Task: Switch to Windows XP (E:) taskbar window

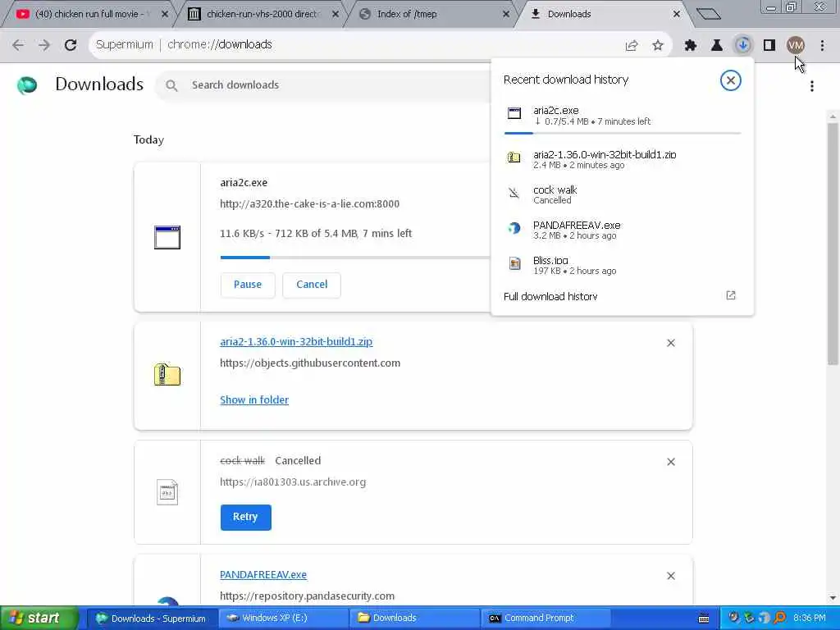Action: 283,619
